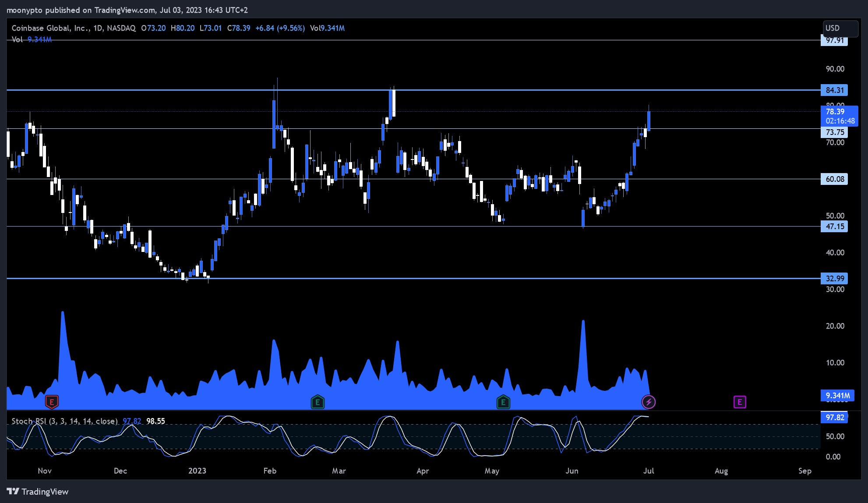The width and height of the screenshot is (868, 503).
Task: Open the USD currency selector
Action: (840, 28)
